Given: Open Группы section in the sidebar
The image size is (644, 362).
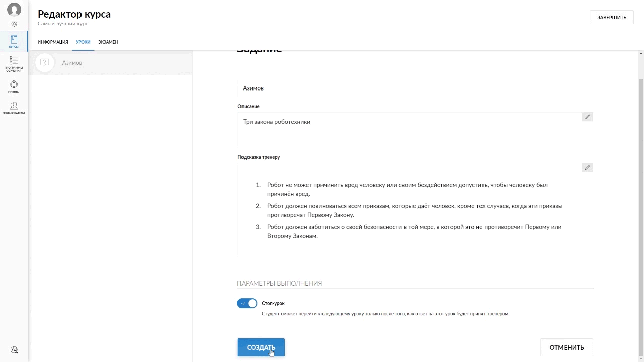Looking at the screenshot, I should point(14,87).
